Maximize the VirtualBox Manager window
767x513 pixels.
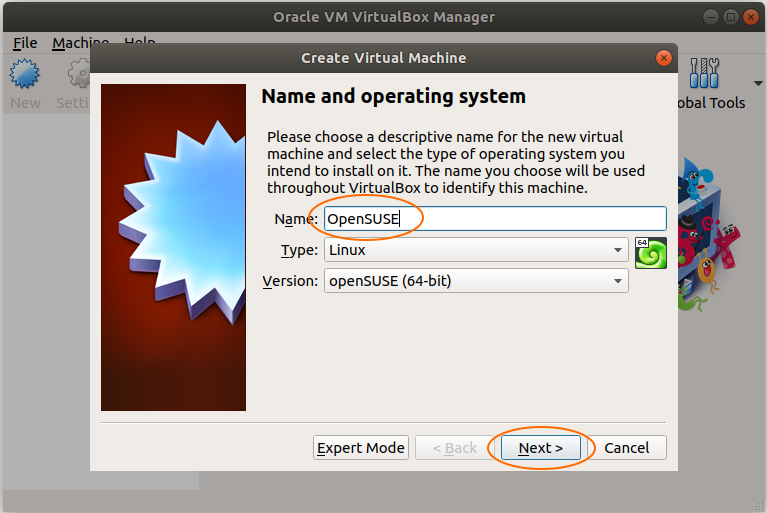click(x=730, y=17)
